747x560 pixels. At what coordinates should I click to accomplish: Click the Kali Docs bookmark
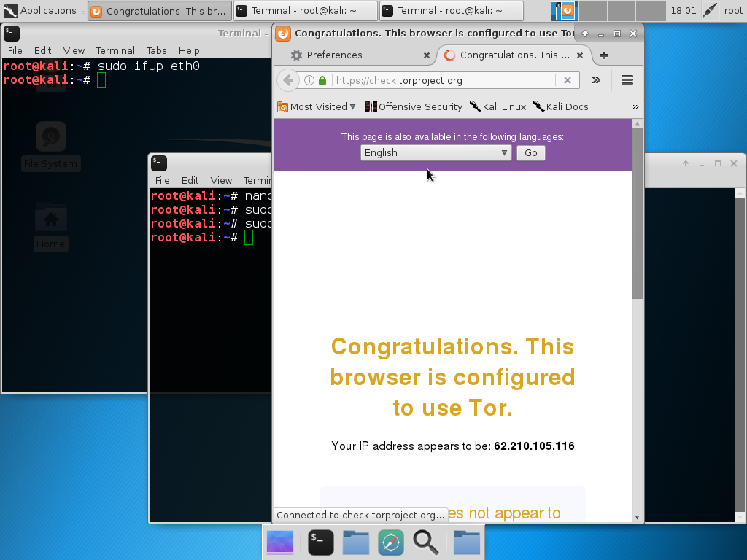click(560, 106)
